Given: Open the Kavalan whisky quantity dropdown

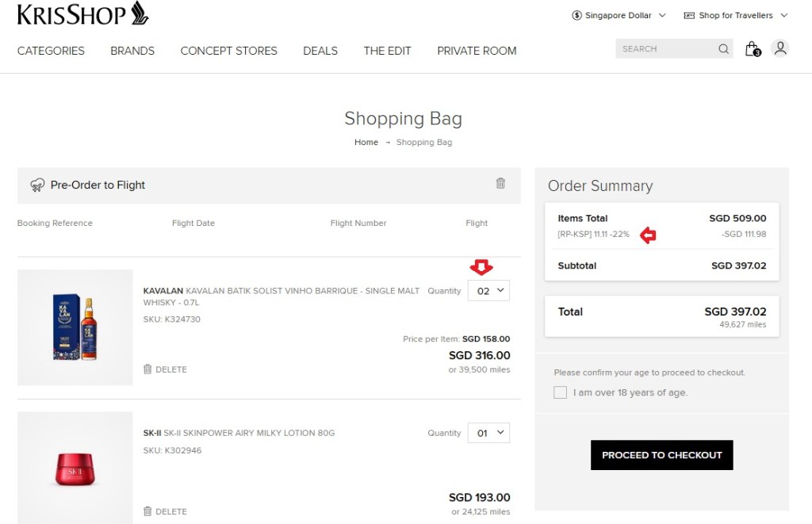Looking at the screenshot, I should pyautogui.click(x=489, y=291).
